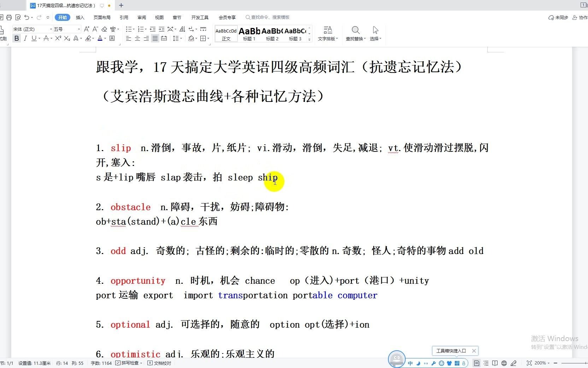Viewport: 588px width, 368px height.
Task: Switch to outline view in status bar
Action: coord(486,363)
